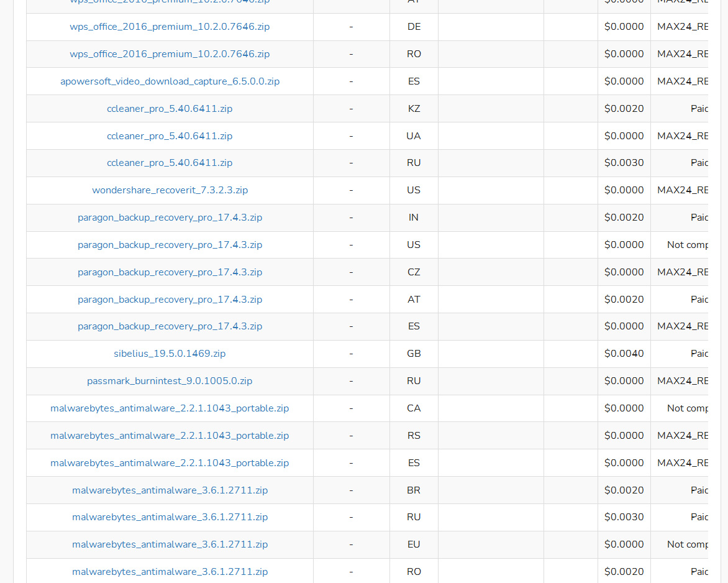Open ccleaner_pro zip link in UA row
This screenshot has width=728, height=583.
tap(170, 136)
